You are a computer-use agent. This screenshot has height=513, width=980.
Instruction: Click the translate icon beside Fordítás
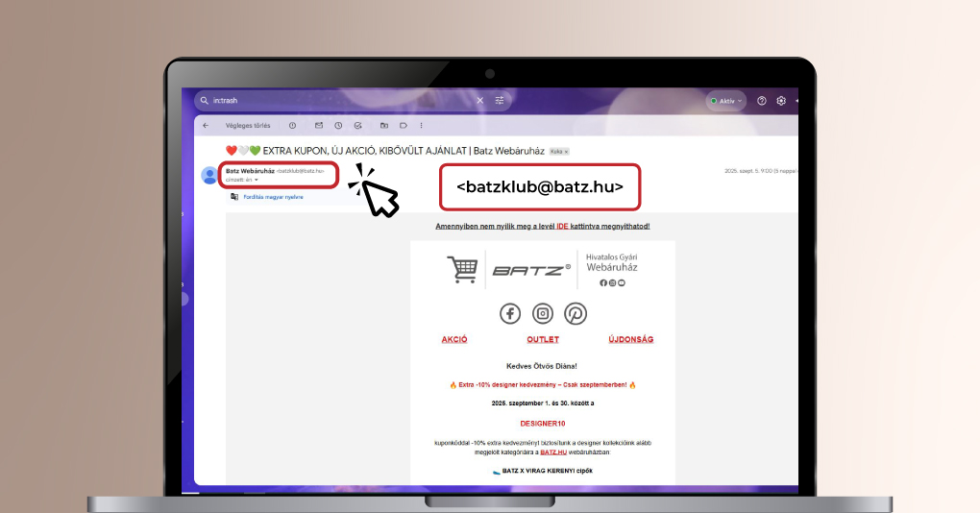pos(234,197)
